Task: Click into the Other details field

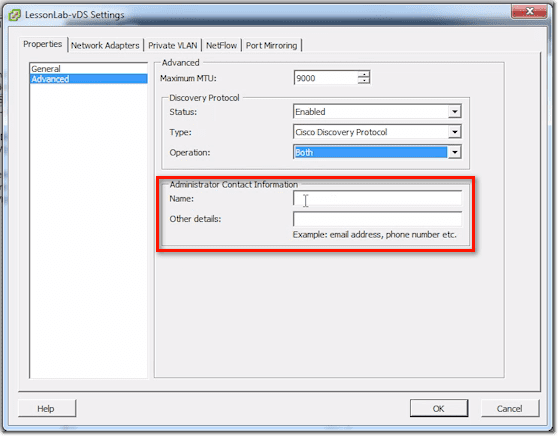Action: click(377, 219)
